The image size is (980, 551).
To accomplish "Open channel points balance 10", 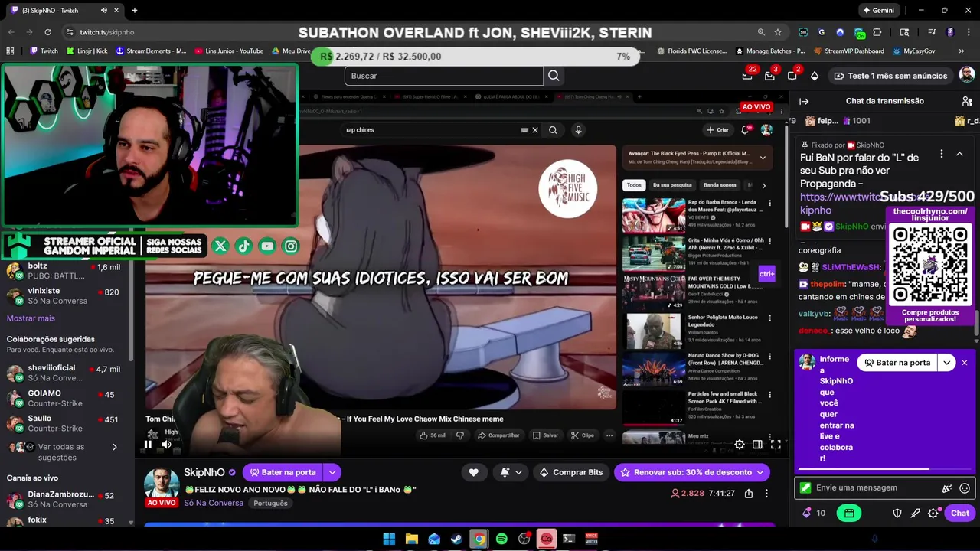I will coord(813,514).
